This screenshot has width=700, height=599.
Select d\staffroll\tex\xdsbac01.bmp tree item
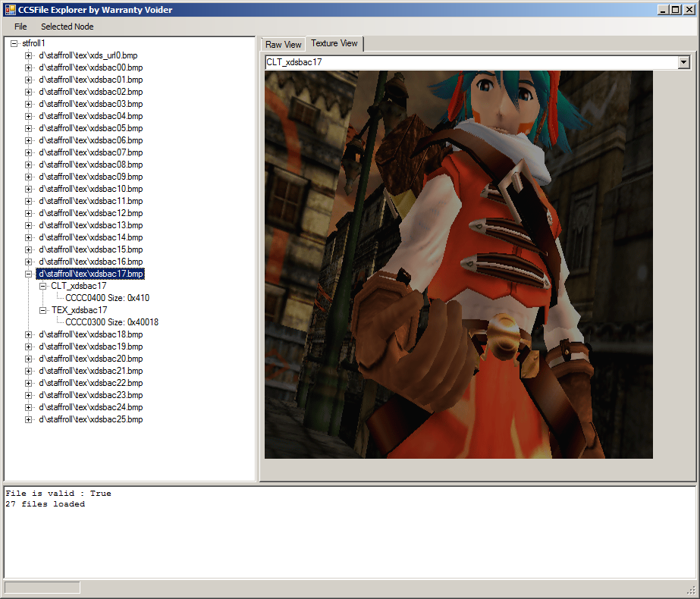click(x=90, y=80)
